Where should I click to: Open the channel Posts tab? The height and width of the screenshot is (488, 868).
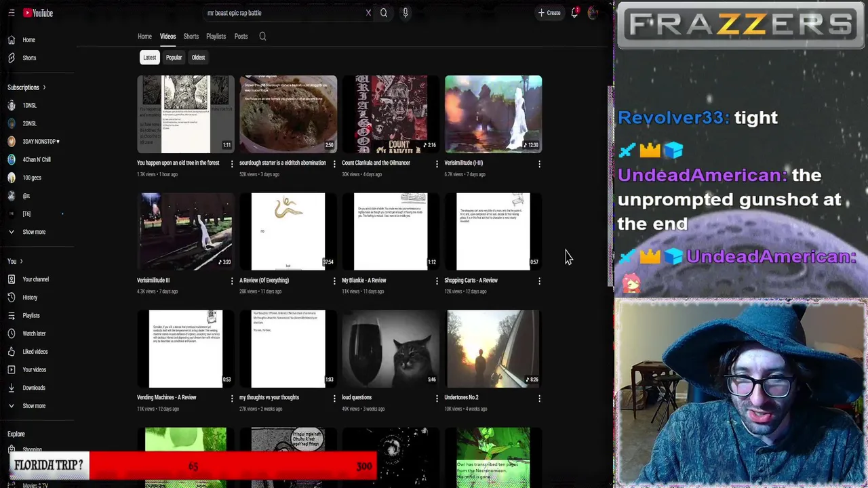click(241, 37)
